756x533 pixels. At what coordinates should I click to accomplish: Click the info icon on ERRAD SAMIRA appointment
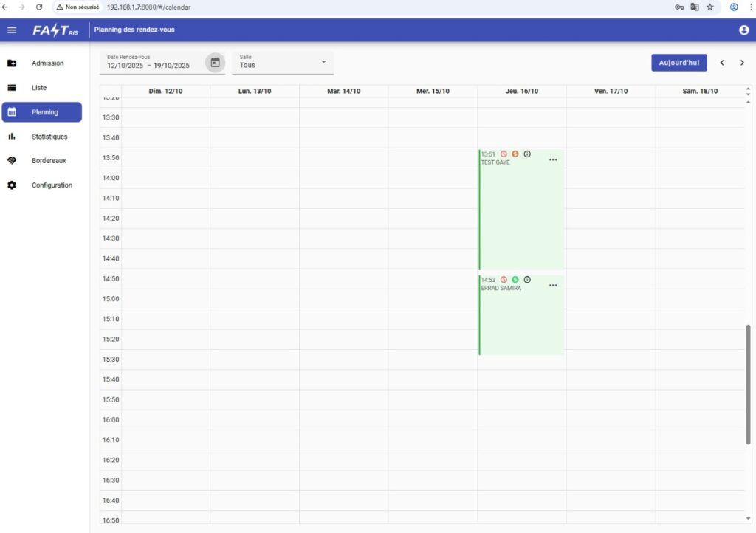click(x=527, y=280)
